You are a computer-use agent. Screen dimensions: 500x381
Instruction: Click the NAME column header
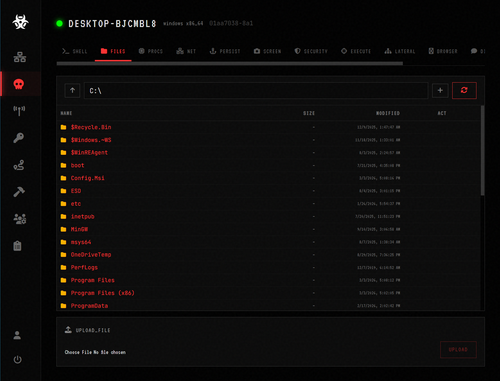pos(66,113)
